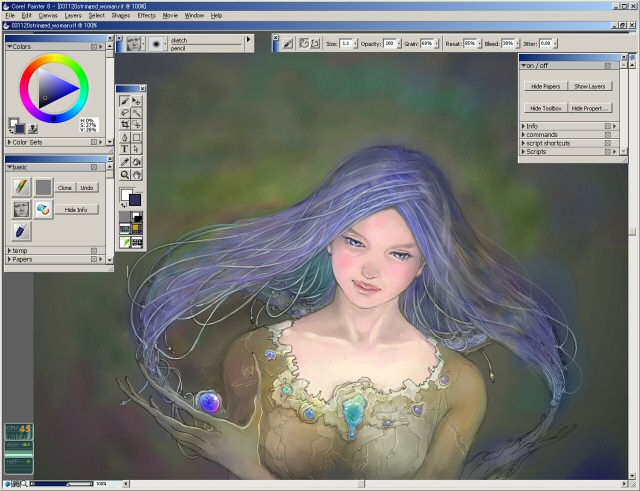Open the File menu
Image resolution: width=640 pixels, height=491 pixels.
(10, 16)
